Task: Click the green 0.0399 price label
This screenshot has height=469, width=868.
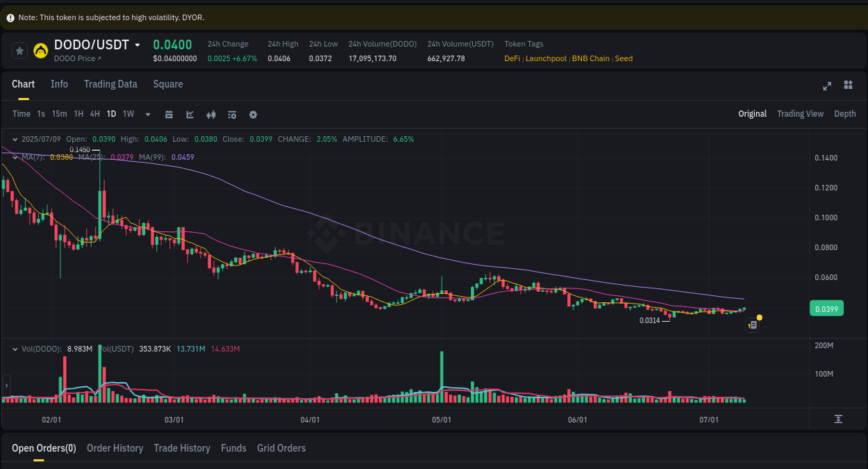Action: (826, 308)
